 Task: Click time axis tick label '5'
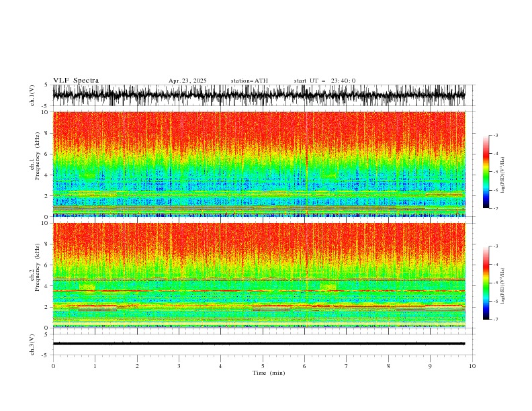[x=263, y=366]
